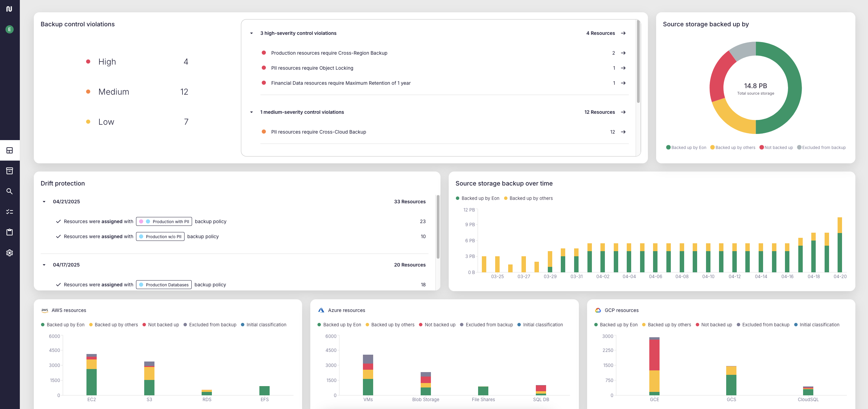Screen dimensions: 868x409
Task: Open the dashboard layout sidebar icon
Action: tap(10, 150)
